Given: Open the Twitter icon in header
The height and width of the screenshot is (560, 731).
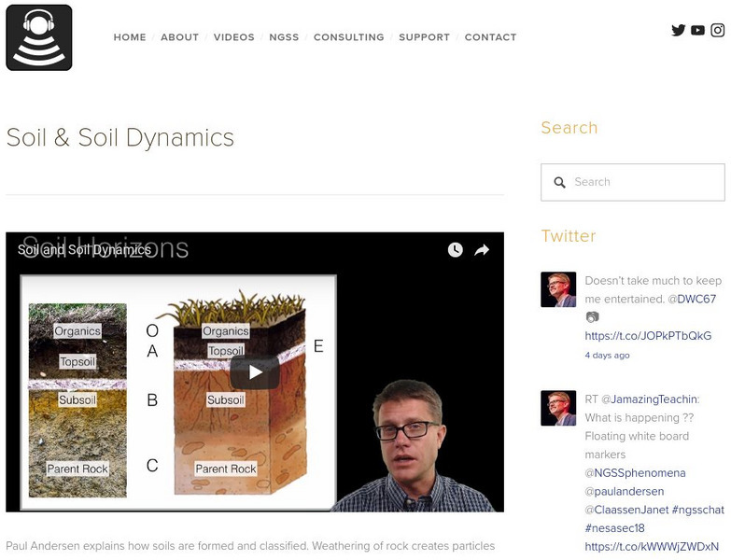Looking at the screenshot, I should tap(679, 30).
